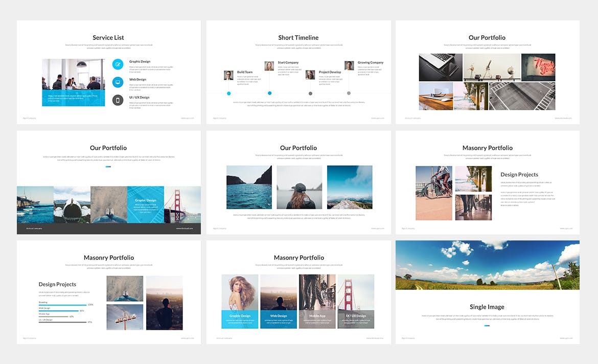Open the neon sign portfolio photo
The width and height of the screenshot is (598, 364).
click(x=538, y=67)
